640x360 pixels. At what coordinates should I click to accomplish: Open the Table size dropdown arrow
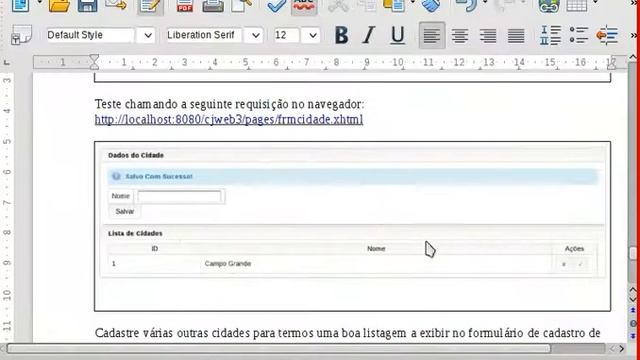pos(595,3)
